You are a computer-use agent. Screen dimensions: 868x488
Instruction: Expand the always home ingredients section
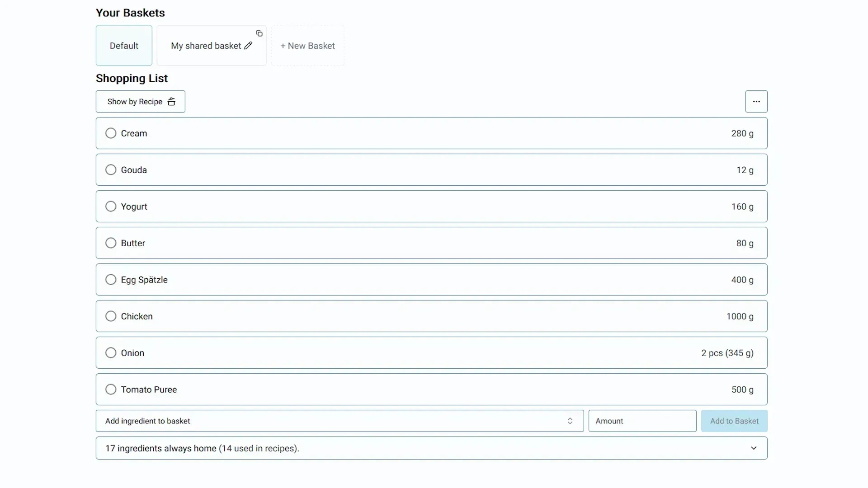pos(754,448)
